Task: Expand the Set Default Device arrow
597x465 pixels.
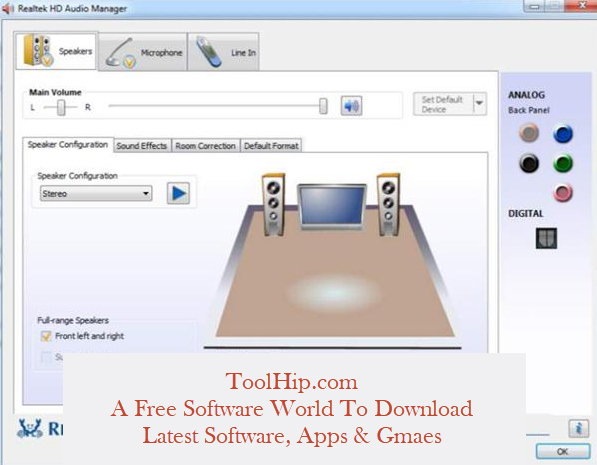Action: tap(480, 103)
